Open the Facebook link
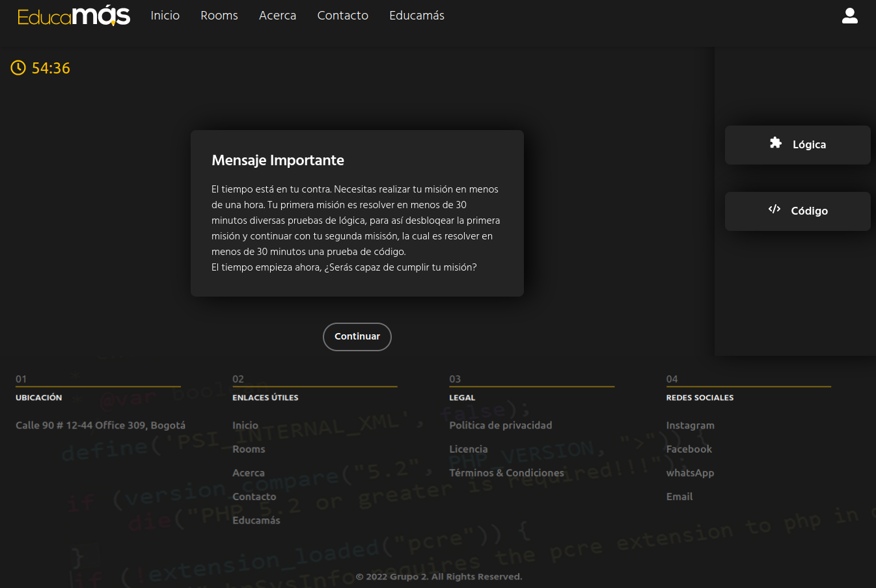Viewport: 876px width, 588px height. 689,449
